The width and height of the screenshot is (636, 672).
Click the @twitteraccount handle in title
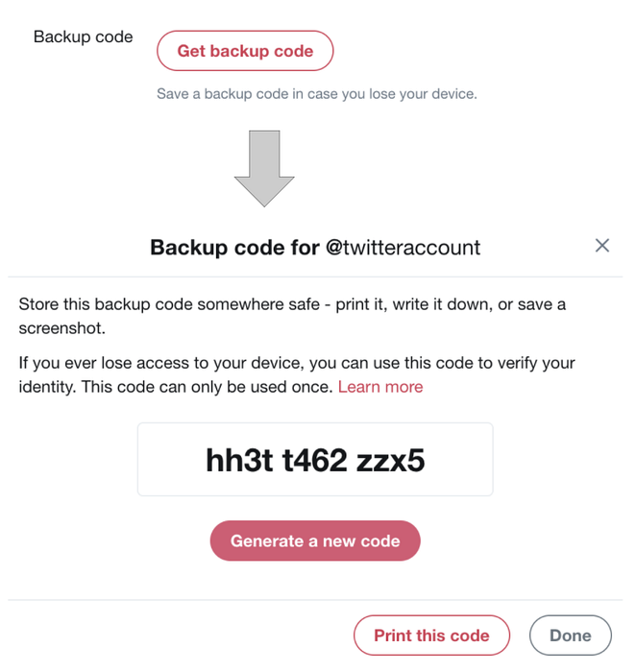[x=403, y=248]
